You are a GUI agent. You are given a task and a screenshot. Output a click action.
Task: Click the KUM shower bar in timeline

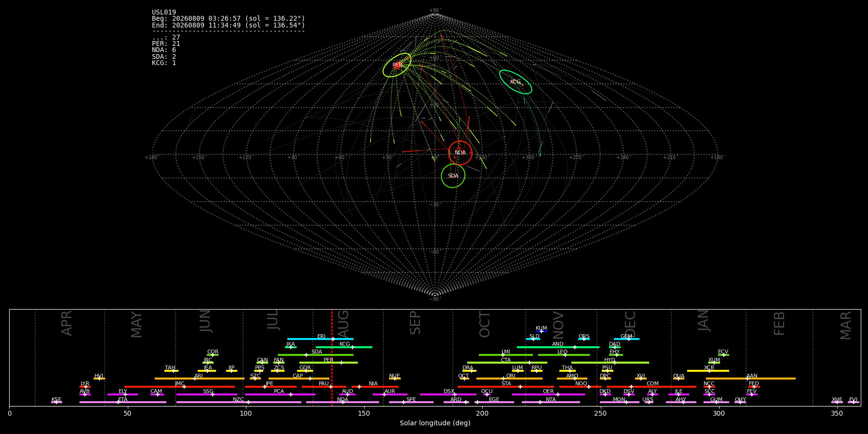click(542, 331)
